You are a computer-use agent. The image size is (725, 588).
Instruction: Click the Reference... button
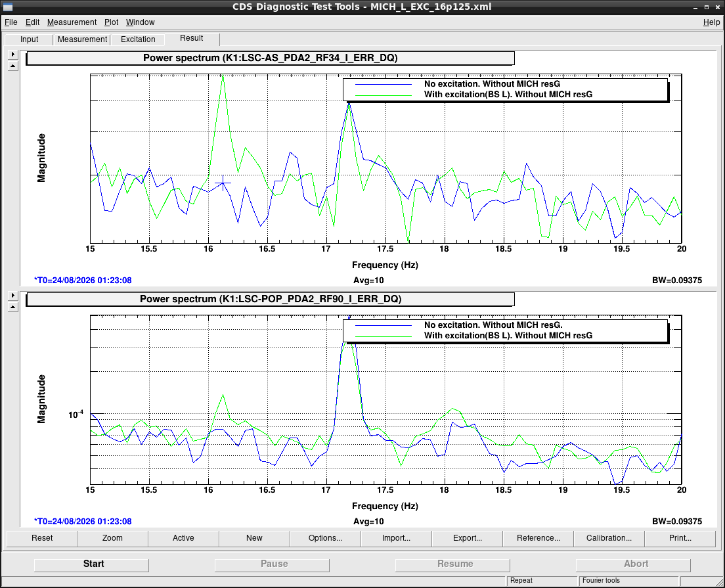pos(538,538)
